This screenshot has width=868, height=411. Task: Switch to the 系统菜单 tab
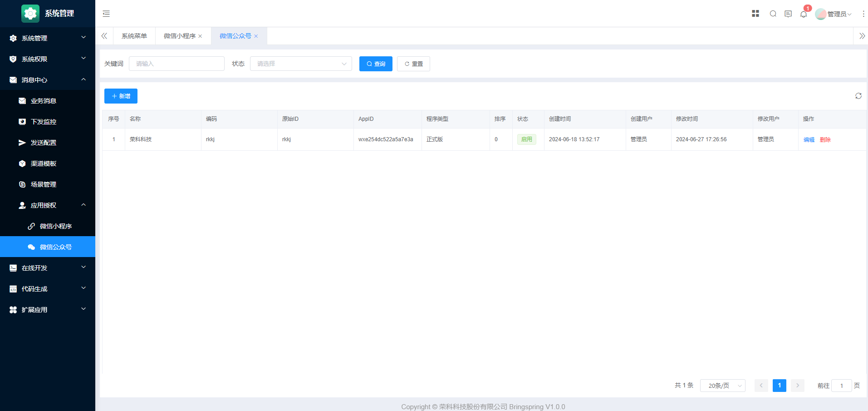click(x=134, y=36)
